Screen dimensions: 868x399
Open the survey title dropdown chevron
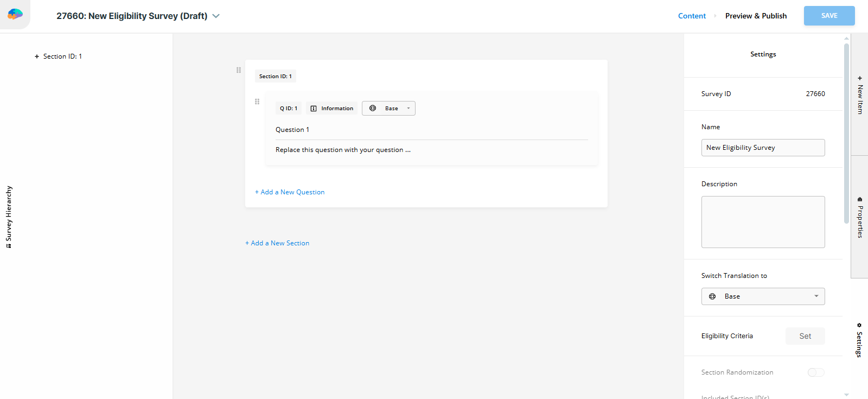click(x=216, y=16)
